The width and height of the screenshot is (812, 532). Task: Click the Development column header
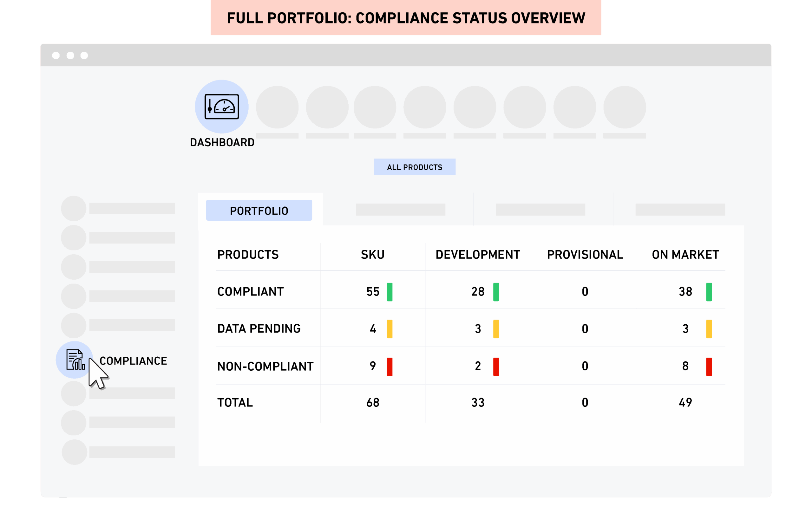point(478,255)
